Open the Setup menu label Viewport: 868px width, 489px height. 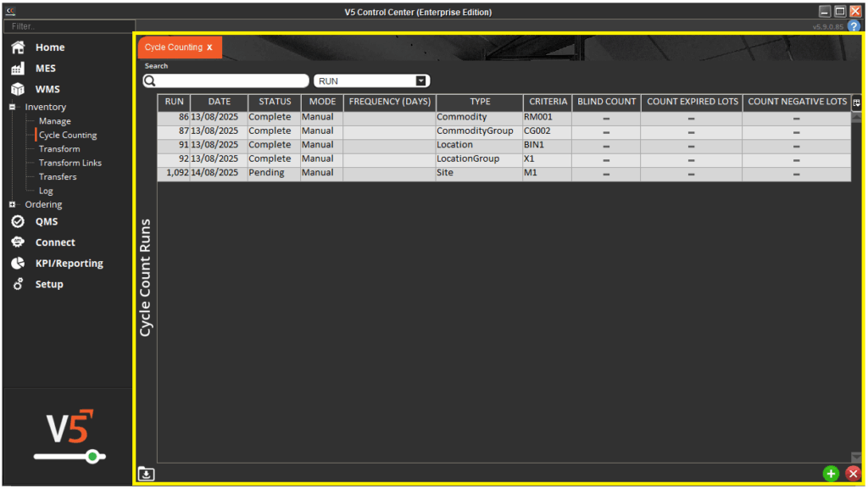pyautogui.click(x=49, y=284)
